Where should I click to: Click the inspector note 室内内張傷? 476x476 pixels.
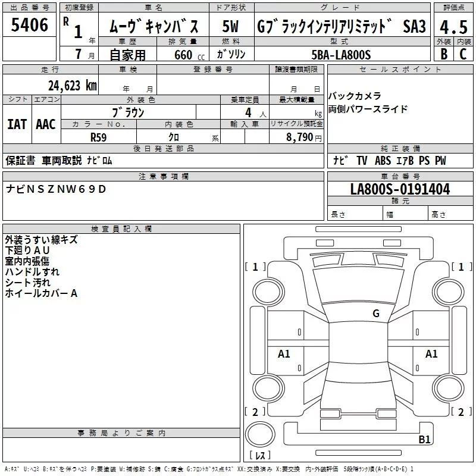[x=27, y=261]
